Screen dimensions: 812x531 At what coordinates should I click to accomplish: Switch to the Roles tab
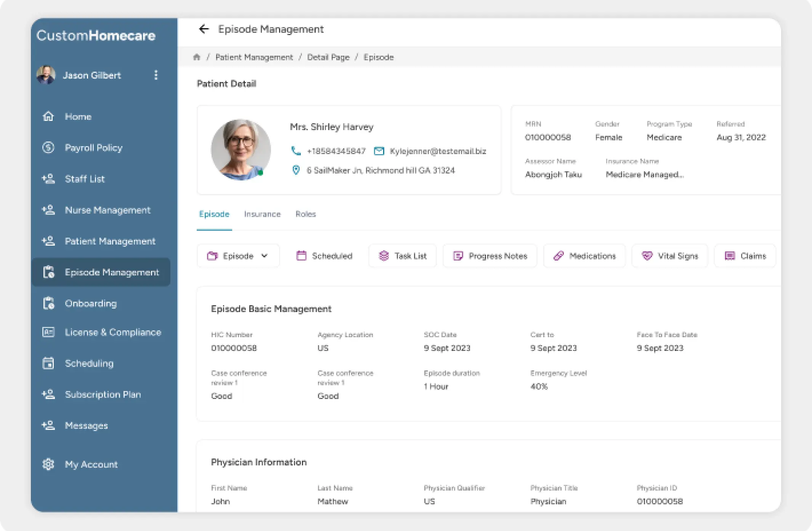pyautogui.click(x=306, y=214)
